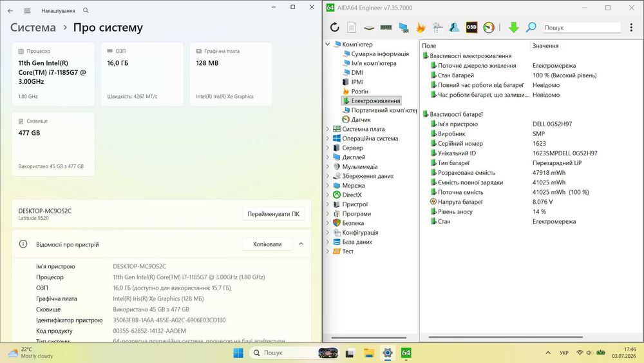
Task: Open Settings gear on the taskbar
Action: pyautogui.click(x=387, y=353)
